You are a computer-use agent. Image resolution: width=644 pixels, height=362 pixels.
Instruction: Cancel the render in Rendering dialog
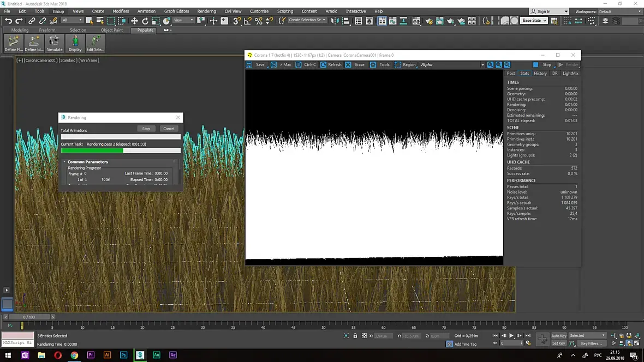[169, 129]
